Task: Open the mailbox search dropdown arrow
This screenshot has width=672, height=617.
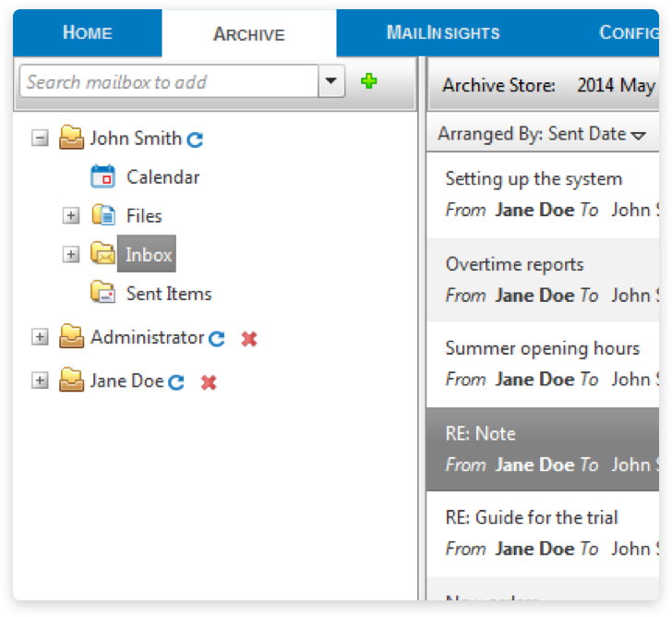Action: tap(331, 82)
